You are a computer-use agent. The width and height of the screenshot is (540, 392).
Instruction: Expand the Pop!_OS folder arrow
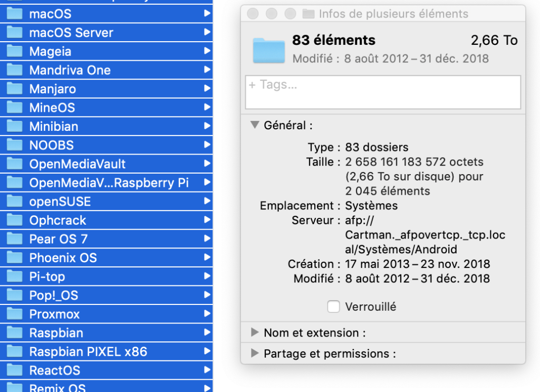pos(207,295)
